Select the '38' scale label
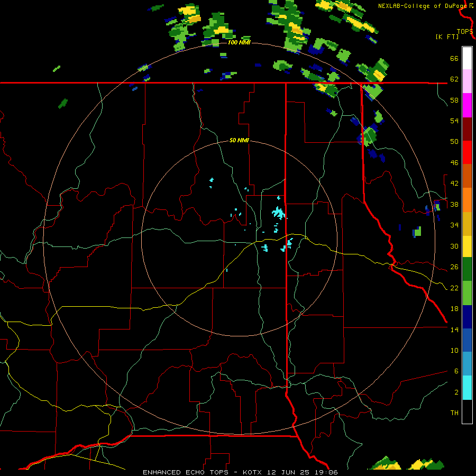The image size is (476, 476). coord(454,204)
